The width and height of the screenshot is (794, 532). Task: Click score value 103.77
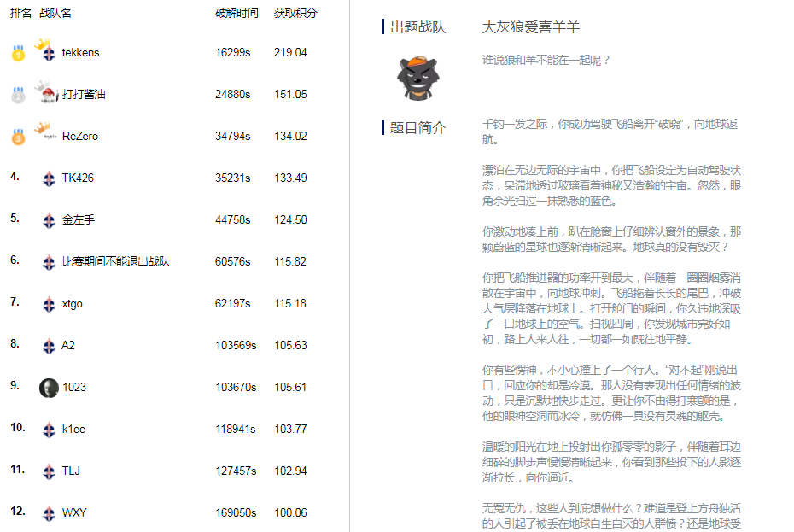point(290,430)
